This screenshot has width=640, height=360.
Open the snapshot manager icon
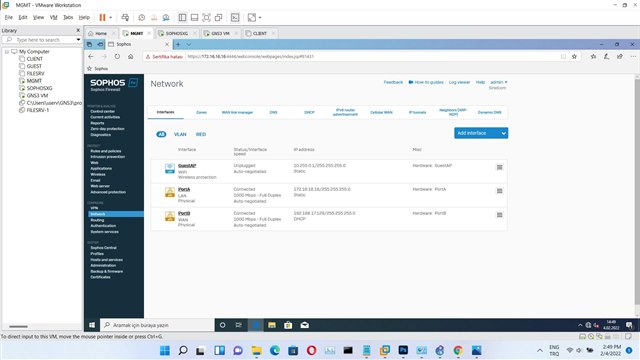[166, 18]
